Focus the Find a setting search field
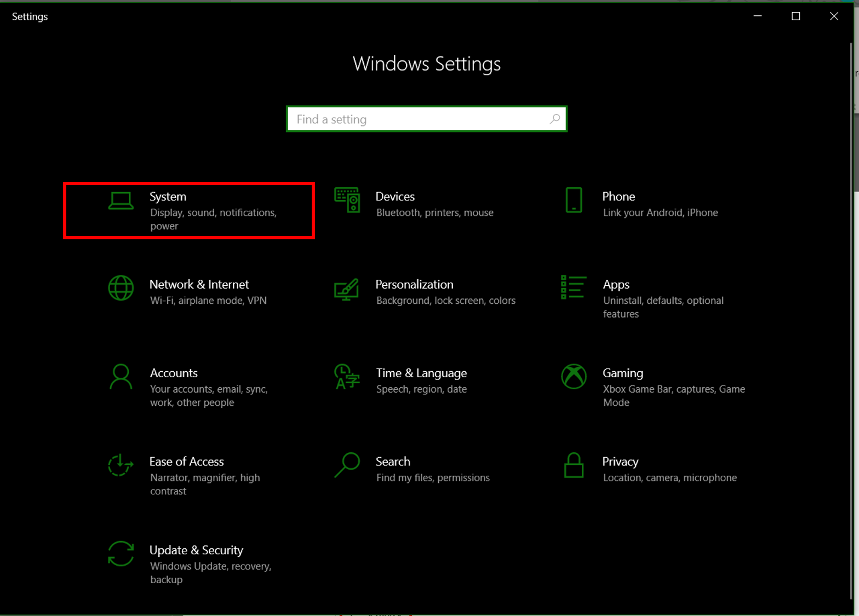Screen dimensions: 859x616 427,119
